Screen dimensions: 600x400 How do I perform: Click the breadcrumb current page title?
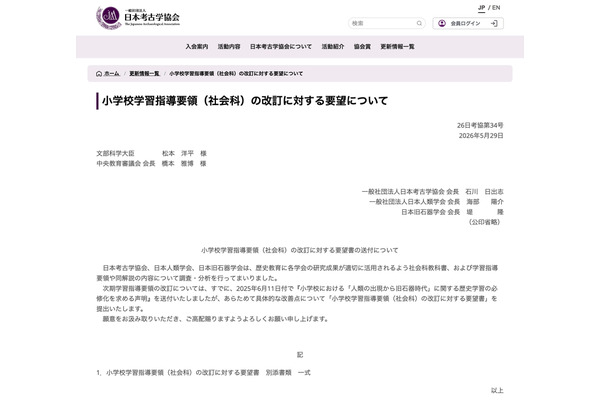(236, 73)
